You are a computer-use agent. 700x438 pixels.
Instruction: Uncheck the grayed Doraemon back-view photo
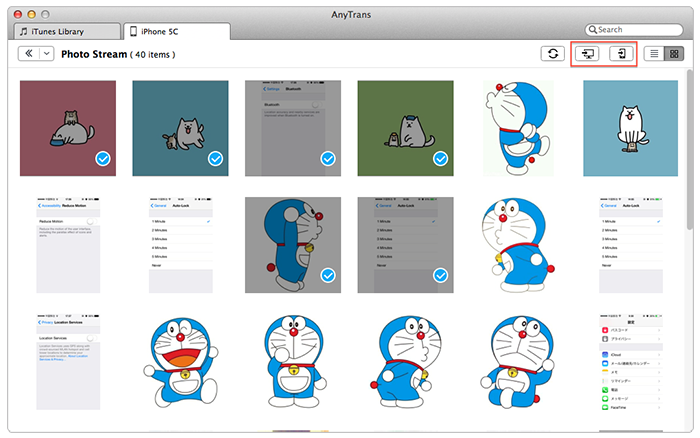[328, 275]
